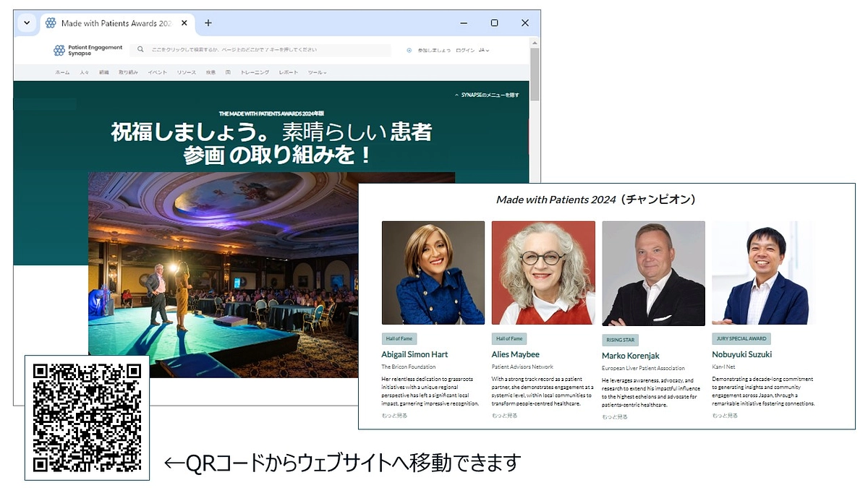This screenshot has width=868, height=488.
Task: Open a new browser tab with the plus button
Action: pos(208,22)
